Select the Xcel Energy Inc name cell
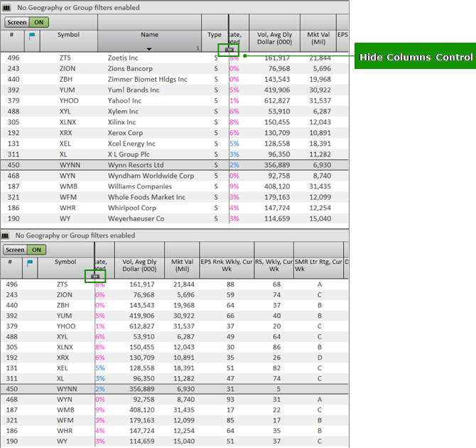The height and width of the screenshot is (448, 476). tap(131, 144)
